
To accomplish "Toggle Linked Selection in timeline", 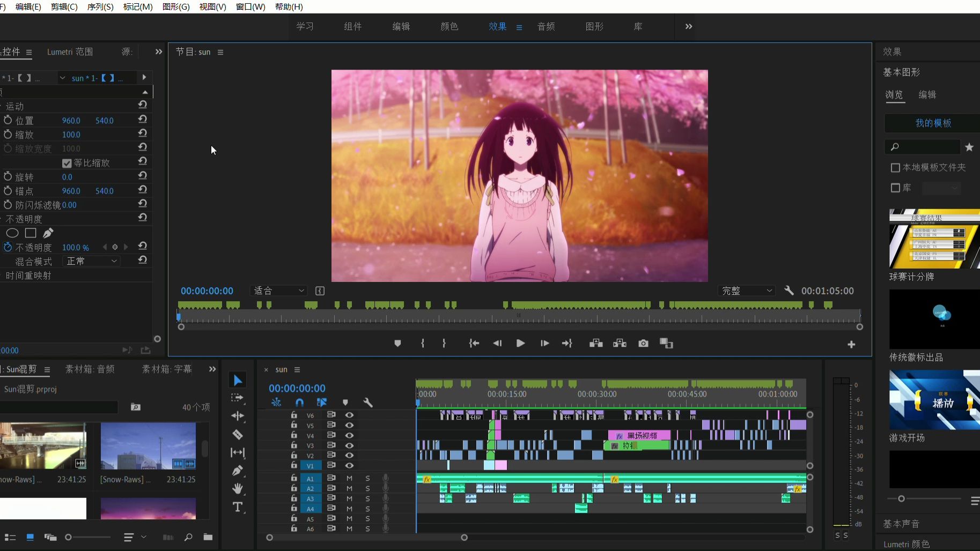I will click(322, 403).
